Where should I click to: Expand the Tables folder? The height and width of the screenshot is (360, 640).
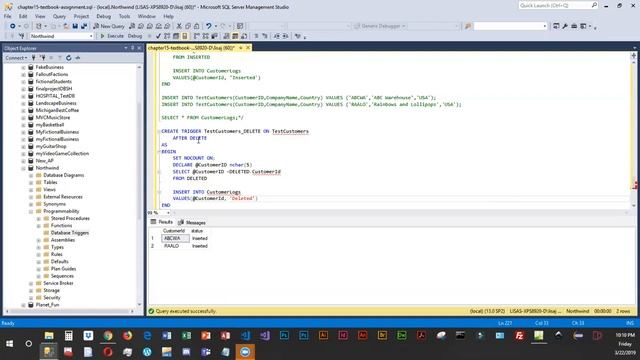click(x=31, y=182)
